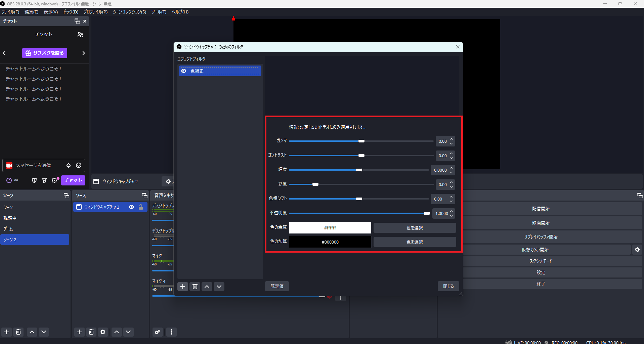Screen dimensions: 644x344
Task: Click previous arrow in chat banner
Action: (x=4, y=53)
